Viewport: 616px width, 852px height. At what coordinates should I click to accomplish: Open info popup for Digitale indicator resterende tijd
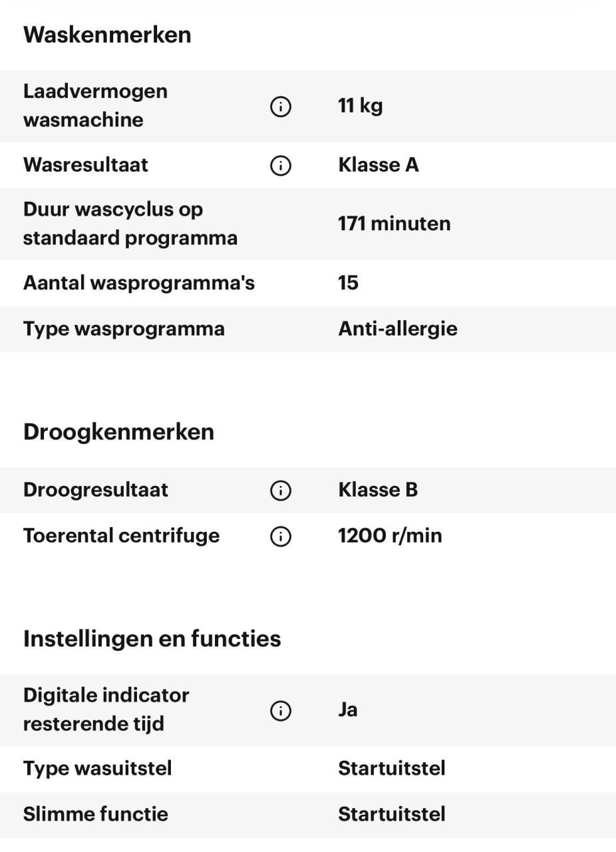click(280, 710)
